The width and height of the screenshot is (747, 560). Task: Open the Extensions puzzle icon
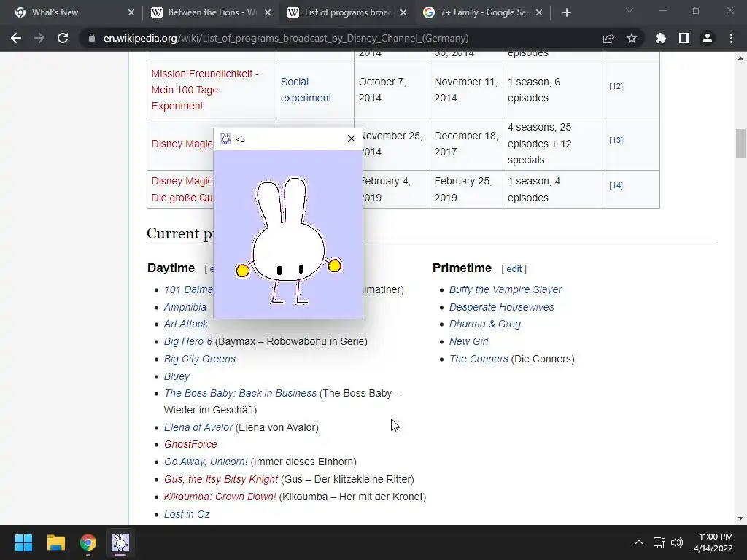coord(661,38)
